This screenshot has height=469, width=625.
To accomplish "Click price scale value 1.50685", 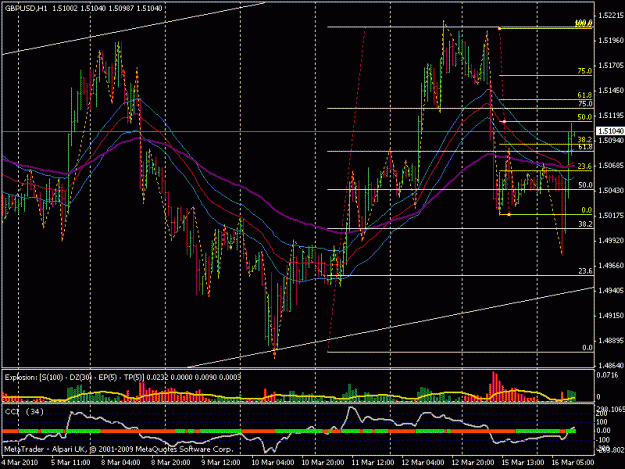I will 610,165.
